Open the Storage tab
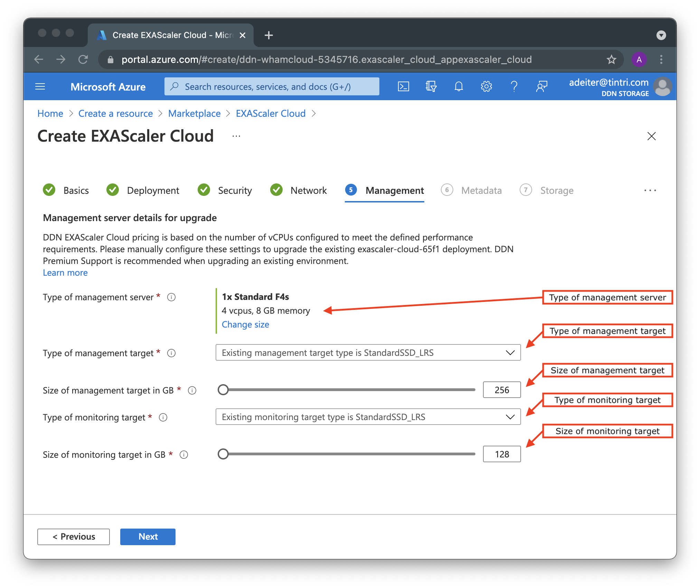This screenshot has width=700, height=588. pos(547,190)
